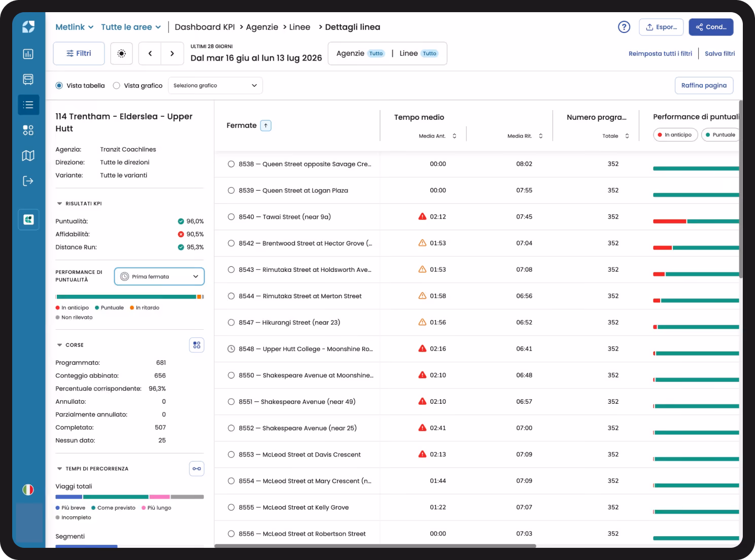Go to Linee breadcrumb
This screenshot has height=560, width=755.
(x=300, y=27)
